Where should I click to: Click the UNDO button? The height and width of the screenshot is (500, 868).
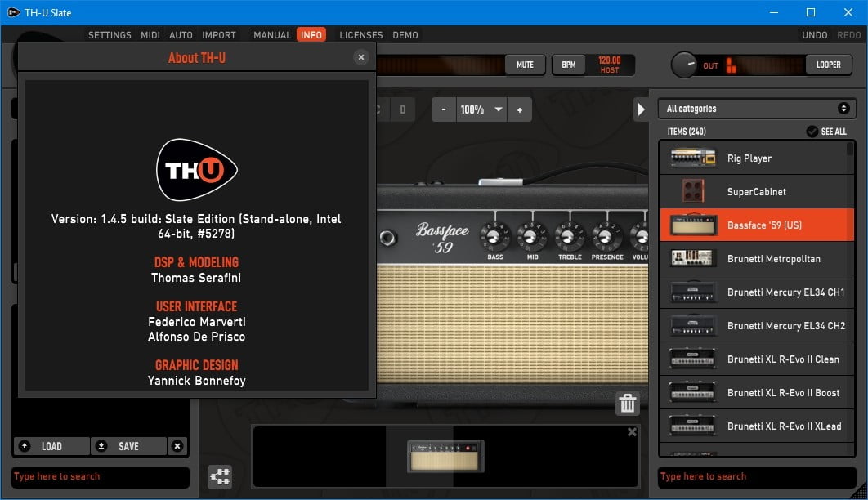click(x=814, y=35)
